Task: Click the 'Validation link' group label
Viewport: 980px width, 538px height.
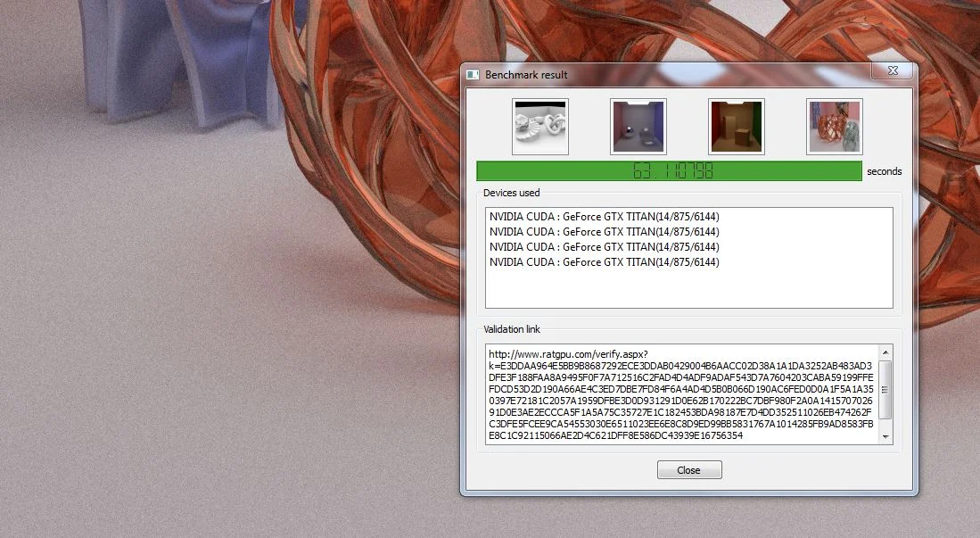Action: tap(512, 329)
